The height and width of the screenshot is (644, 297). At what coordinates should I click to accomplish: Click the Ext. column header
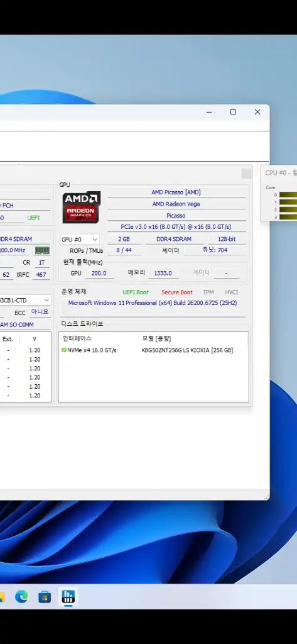tap(8, 339)
